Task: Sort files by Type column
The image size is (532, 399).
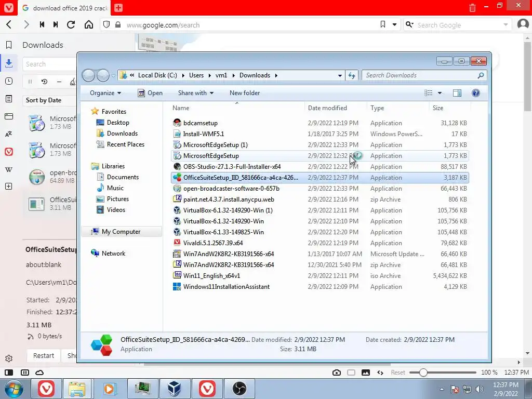Action: click(377, 108)
